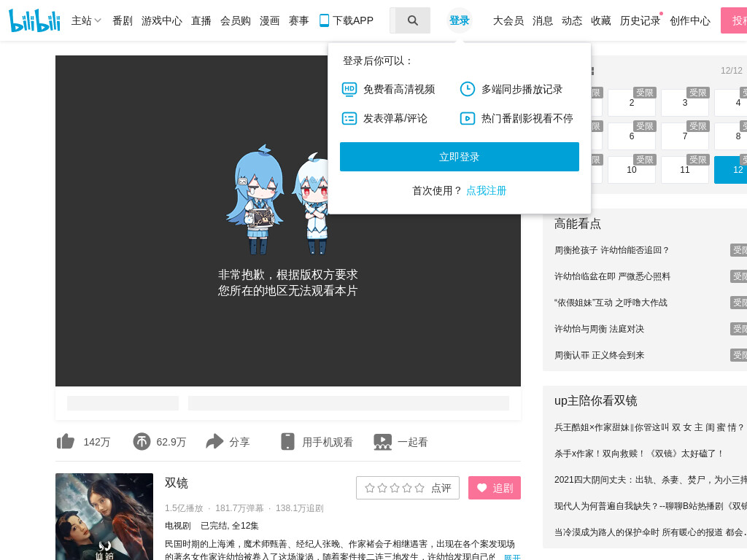The width and height of the screenshot is (747, 560).
Task: Open the 漫画 section
Action: [270, 20]
